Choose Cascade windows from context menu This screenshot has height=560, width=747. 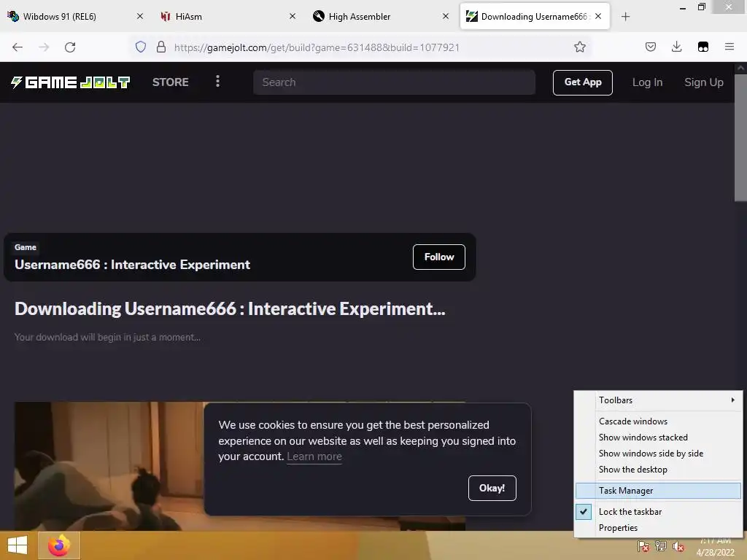658,421
